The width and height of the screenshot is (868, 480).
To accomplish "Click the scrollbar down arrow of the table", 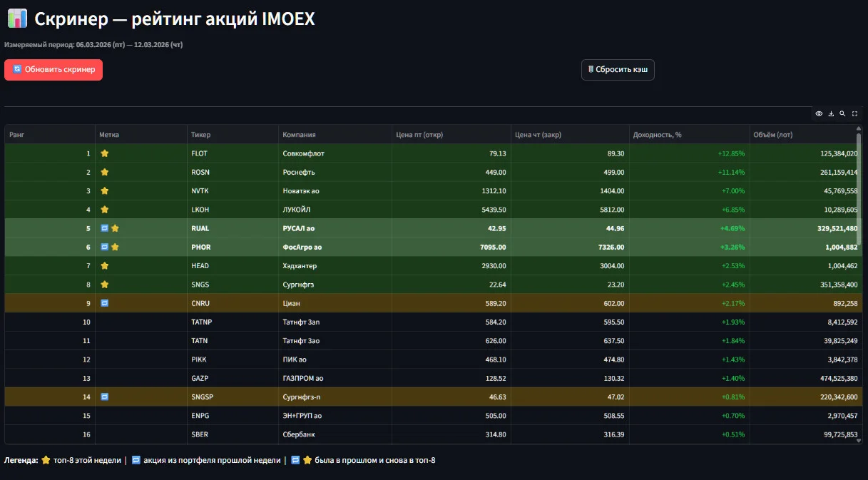I will pyautogui.click(x=859, y=441).
